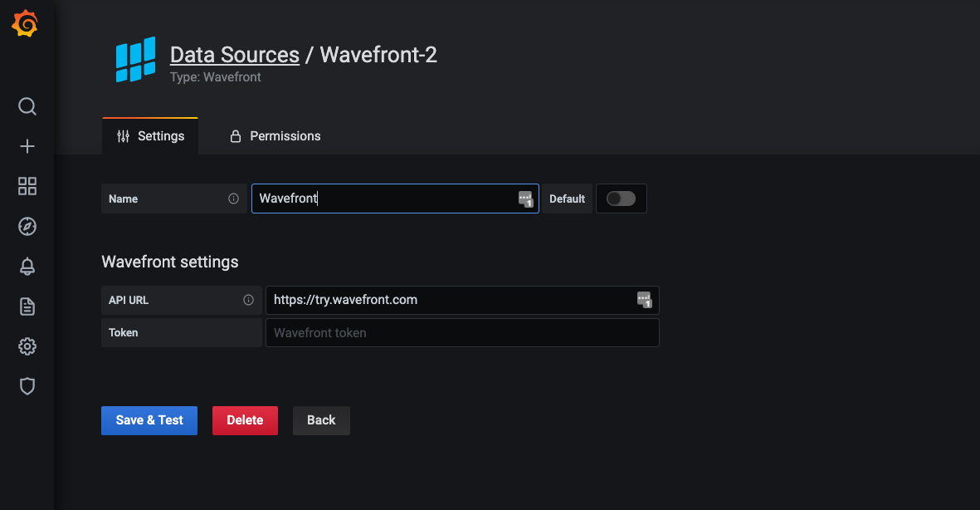
Task: Open the Explore compass icon
Action: 27,227
